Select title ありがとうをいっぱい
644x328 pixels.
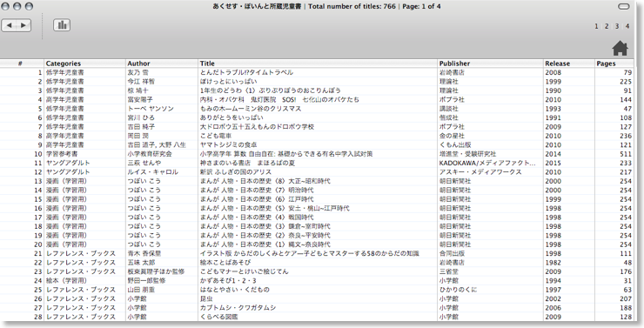click(x=231, y=117)
